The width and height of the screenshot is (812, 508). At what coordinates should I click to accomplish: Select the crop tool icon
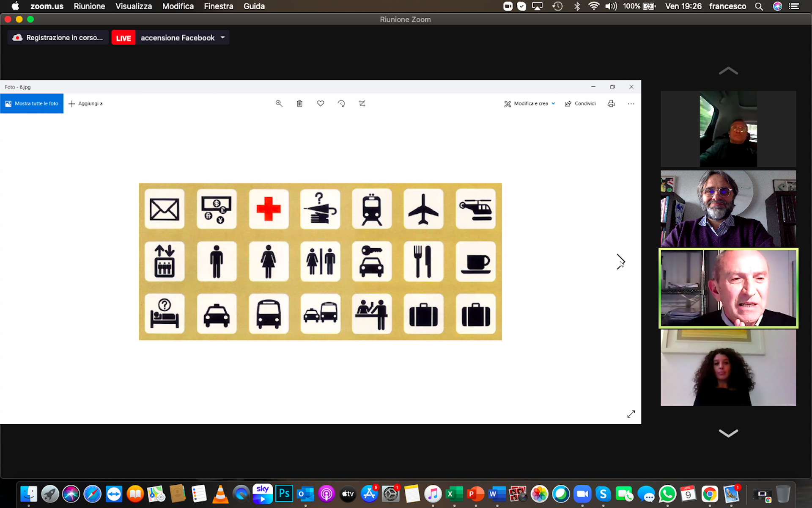point(362,103)
